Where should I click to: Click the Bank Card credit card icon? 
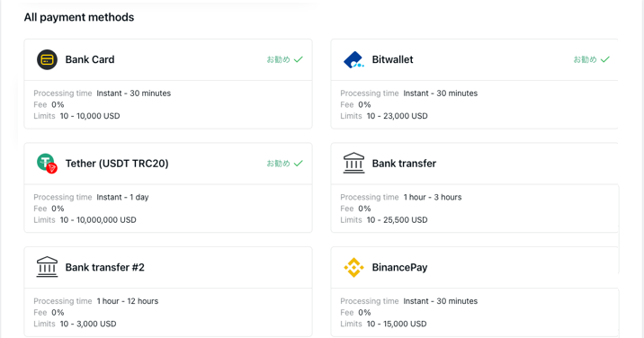coord(48,59)
